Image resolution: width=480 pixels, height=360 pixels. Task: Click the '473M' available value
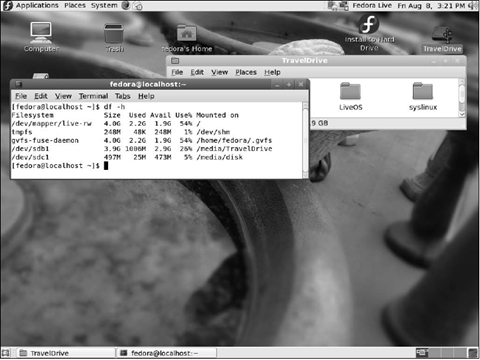pos(163,157)
